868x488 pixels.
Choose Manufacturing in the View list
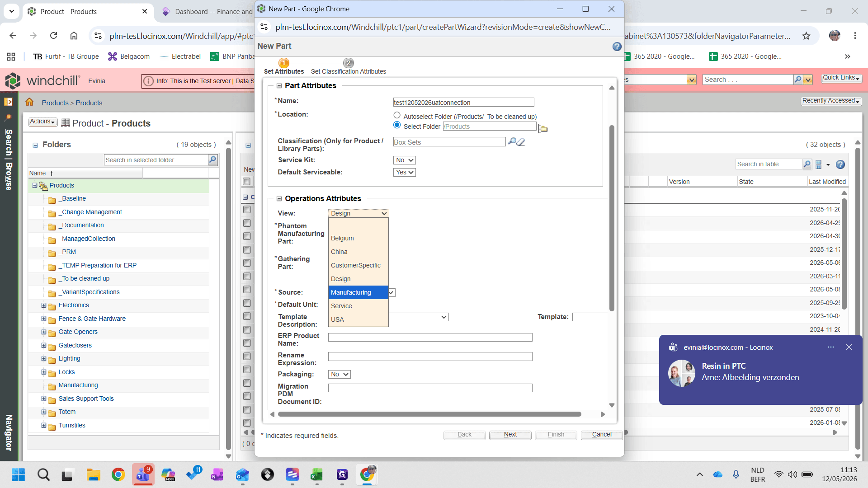(x=358, y=292)
